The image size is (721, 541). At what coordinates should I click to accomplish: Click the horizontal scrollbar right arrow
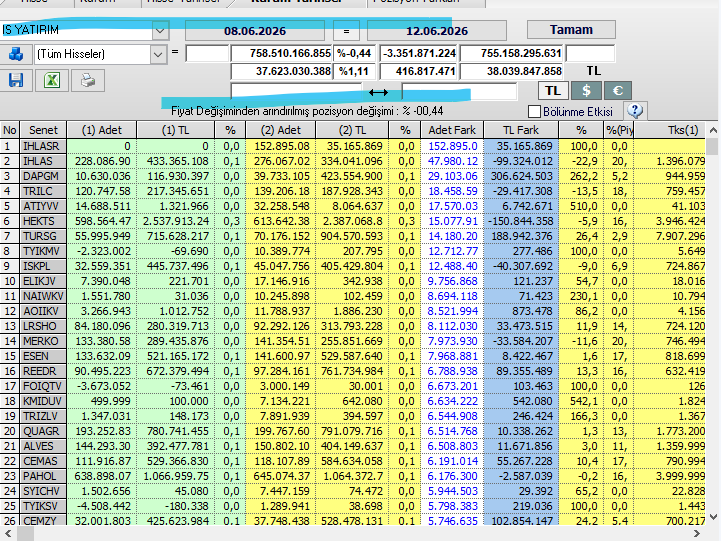[697, 533]
